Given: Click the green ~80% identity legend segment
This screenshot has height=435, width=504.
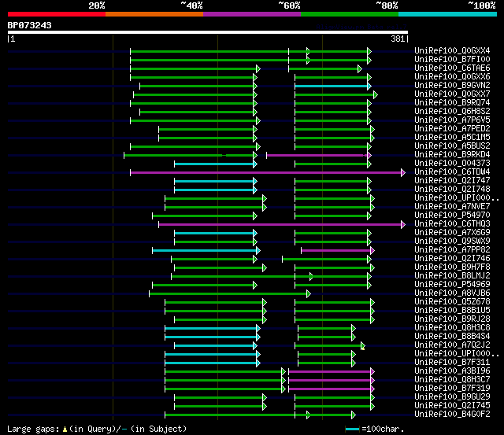Looking at the screenshot, I should 350,14.
